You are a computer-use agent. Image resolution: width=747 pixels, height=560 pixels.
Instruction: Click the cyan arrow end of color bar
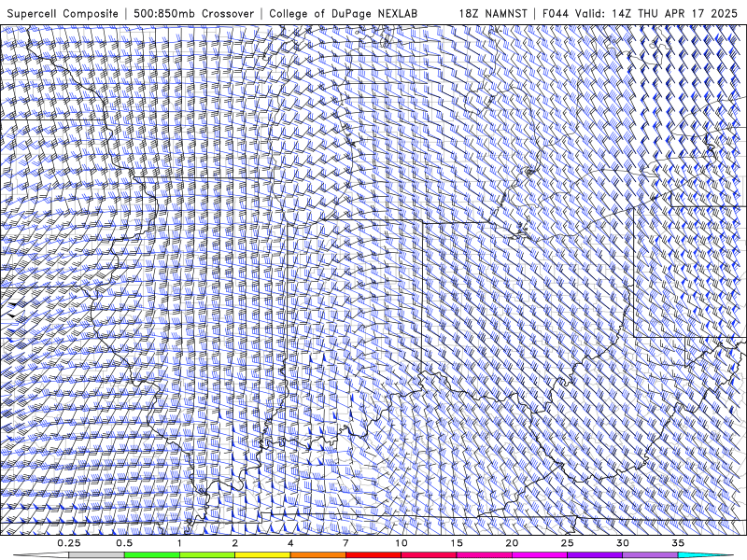coord(703,555)
